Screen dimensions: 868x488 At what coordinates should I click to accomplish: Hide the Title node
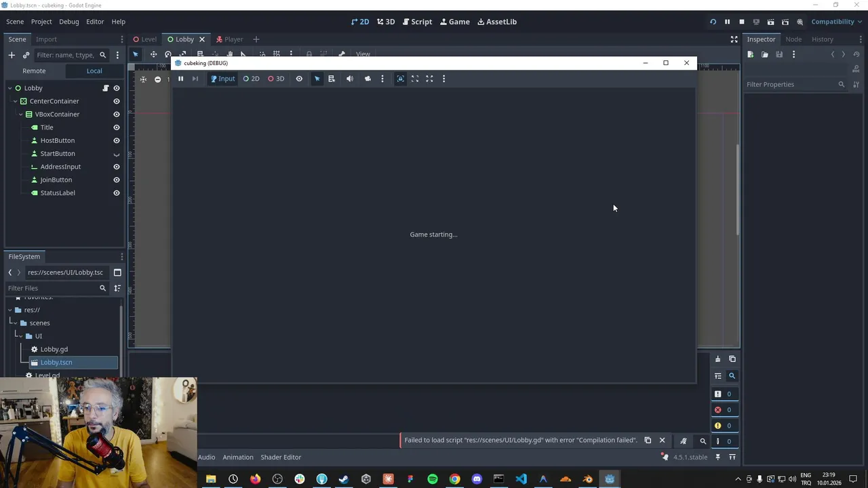coord(116,127)
